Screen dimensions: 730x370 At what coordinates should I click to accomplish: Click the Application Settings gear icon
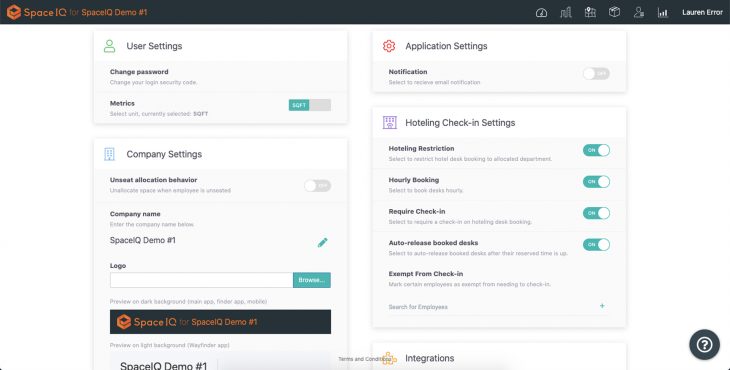389,46
